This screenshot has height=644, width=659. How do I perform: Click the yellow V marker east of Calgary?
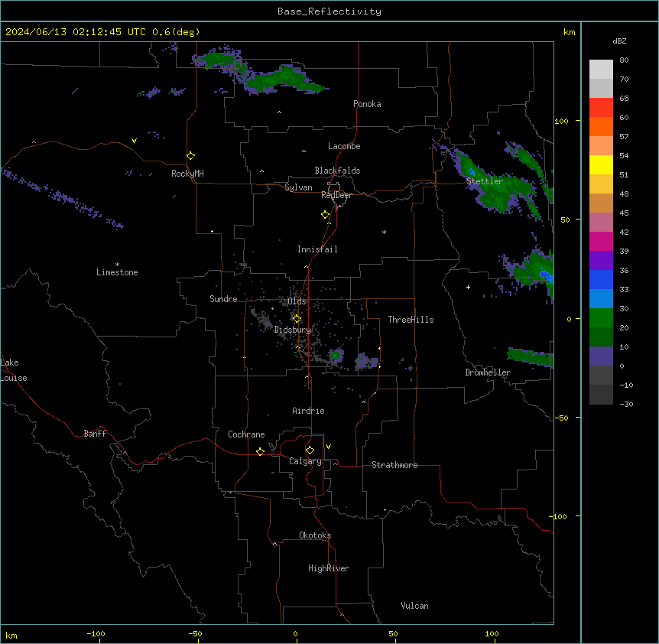point(328,447)
